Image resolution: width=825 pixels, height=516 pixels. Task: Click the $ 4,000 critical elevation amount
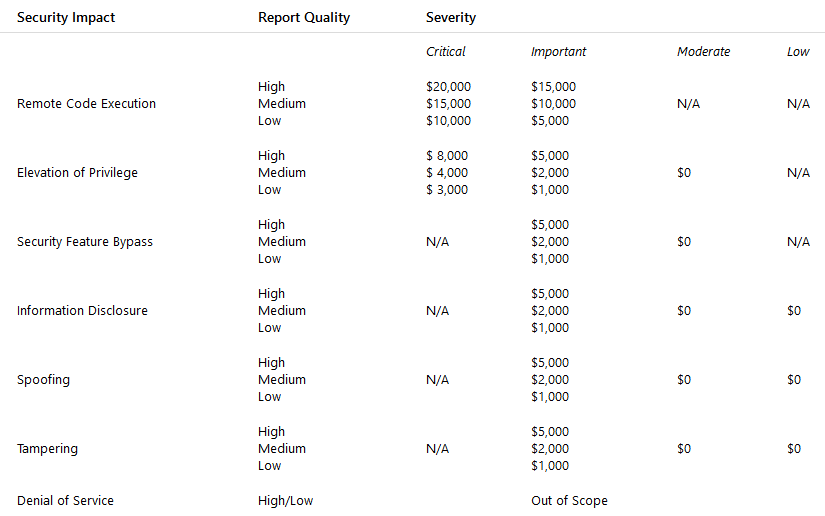coord(447,173)
